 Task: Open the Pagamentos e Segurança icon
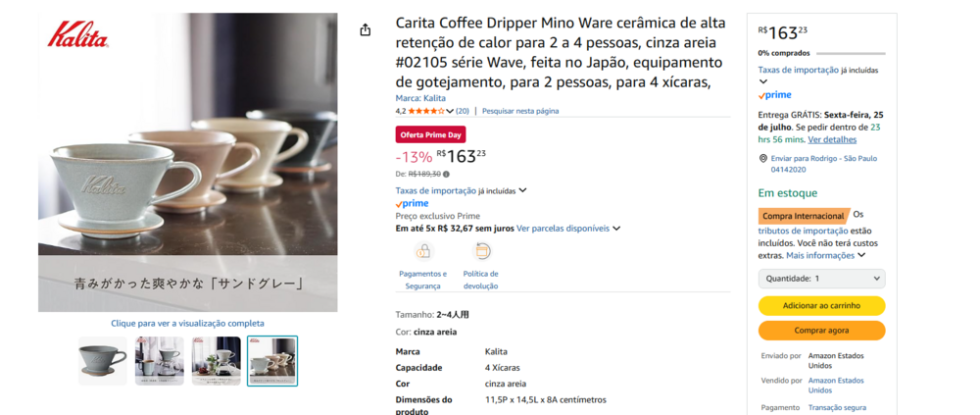(423, 251)
